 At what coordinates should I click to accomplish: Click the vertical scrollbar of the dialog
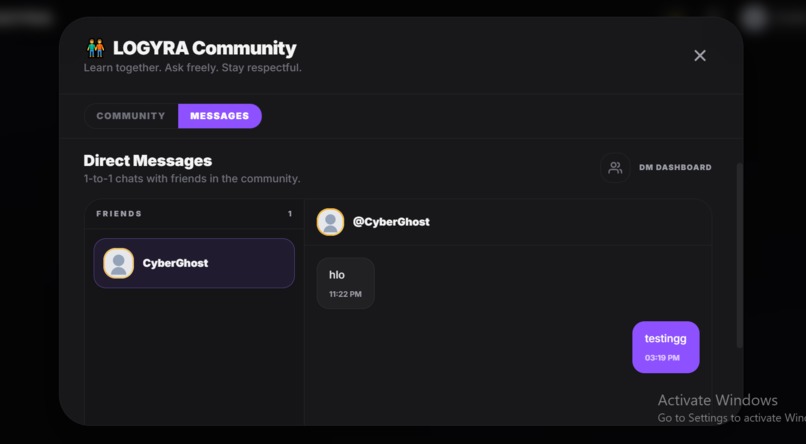pos(740,255)
